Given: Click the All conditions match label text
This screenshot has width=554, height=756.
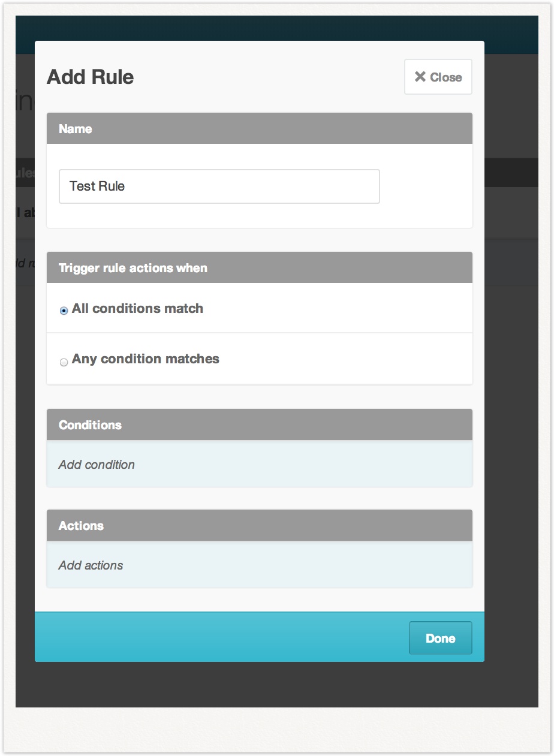Looking at the screenshot, I should [x=137, y=309].
